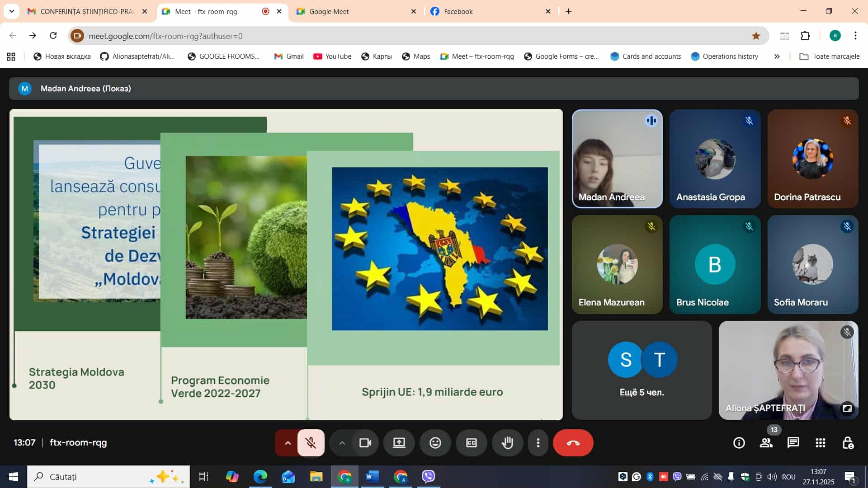The width and height of the screenshot is (868, 488).
Task: Click the raise hand icon
Action: [507, 443]
